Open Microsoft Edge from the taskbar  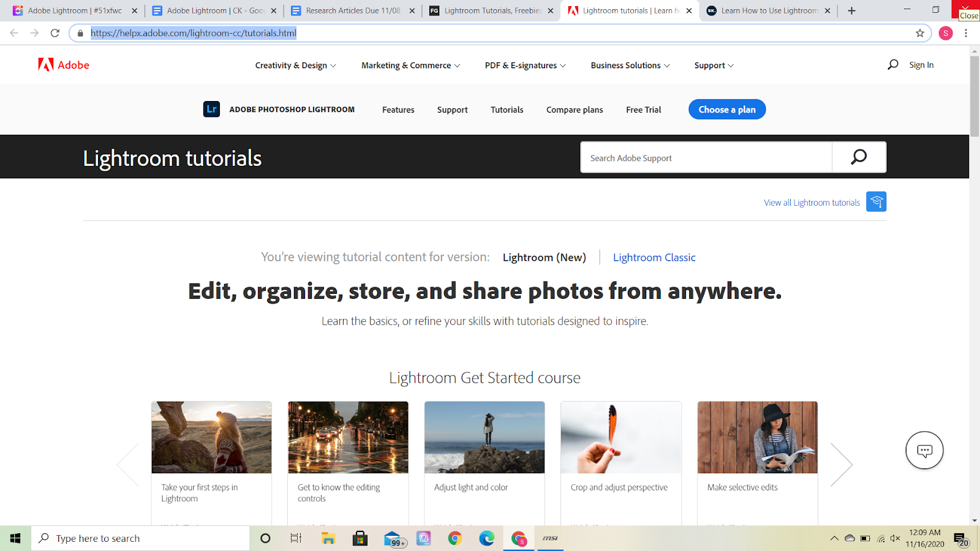[487, 538]
